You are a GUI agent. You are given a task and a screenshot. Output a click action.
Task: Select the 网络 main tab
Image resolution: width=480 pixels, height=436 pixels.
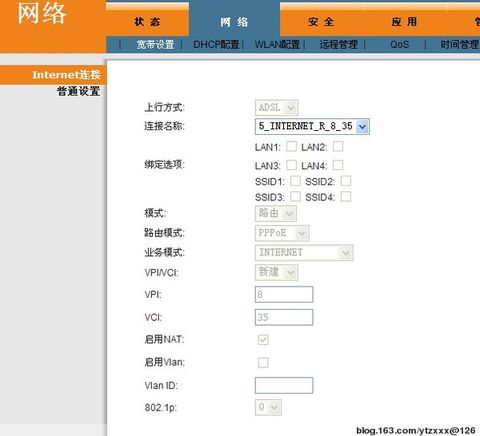[x=234, y=22]
